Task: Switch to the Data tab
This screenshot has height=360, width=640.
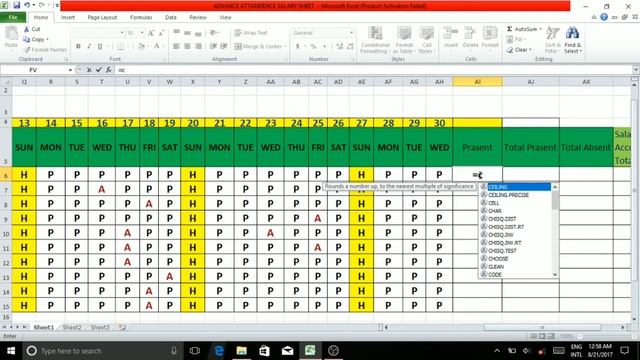Action: [171, 18]
